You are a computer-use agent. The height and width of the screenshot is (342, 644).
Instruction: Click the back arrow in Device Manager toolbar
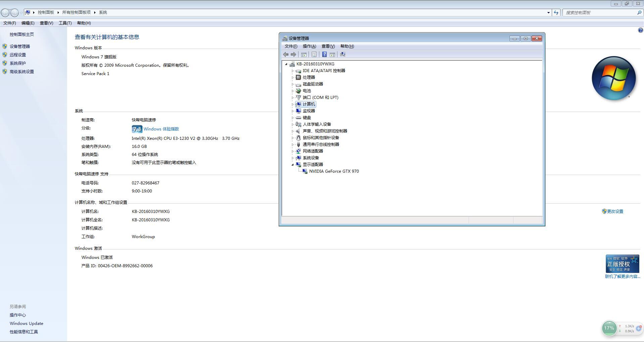point(286,54)
